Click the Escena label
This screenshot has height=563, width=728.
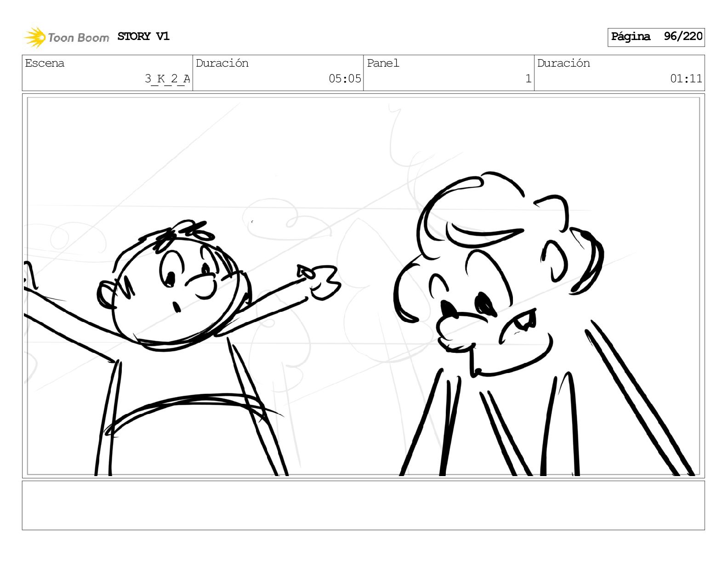coord(45,63)
